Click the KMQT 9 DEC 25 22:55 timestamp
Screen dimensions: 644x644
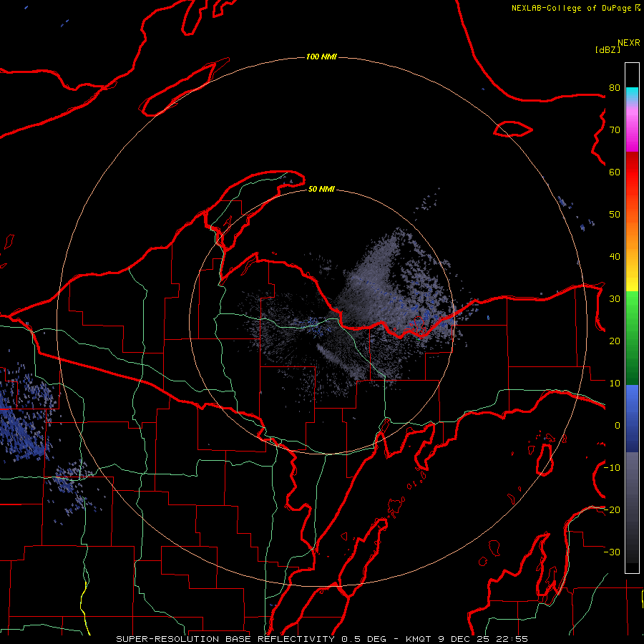click(x=467, y=639)
